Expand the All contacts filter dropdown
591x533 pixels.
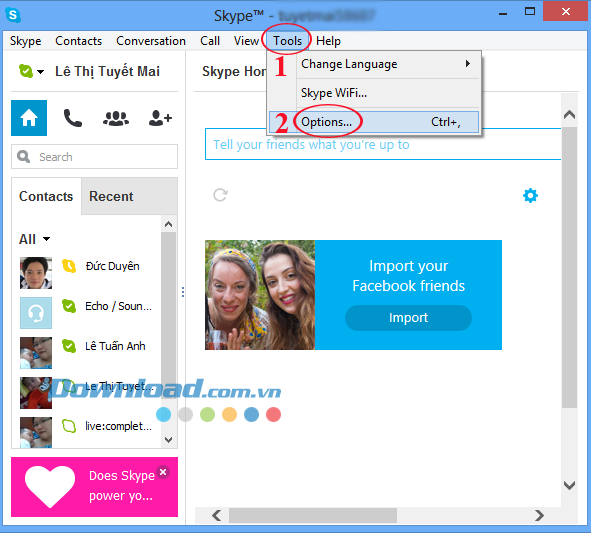point(35,239)
